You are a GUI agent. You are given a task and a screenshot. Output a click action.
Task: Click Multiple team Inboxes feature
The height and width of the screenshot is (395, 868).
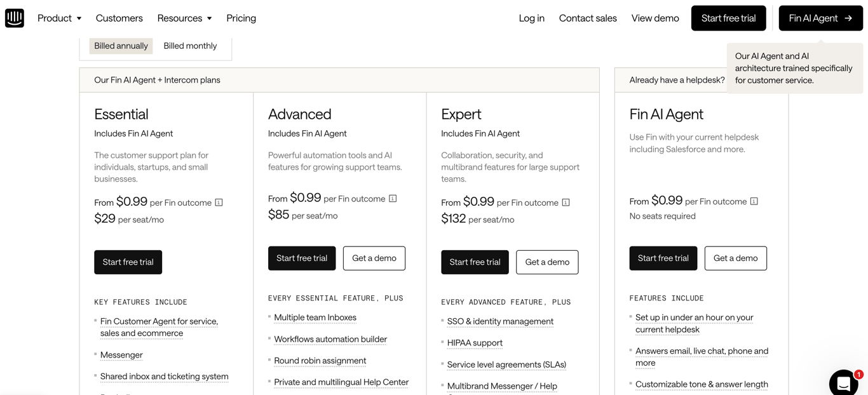pos(315,318)
